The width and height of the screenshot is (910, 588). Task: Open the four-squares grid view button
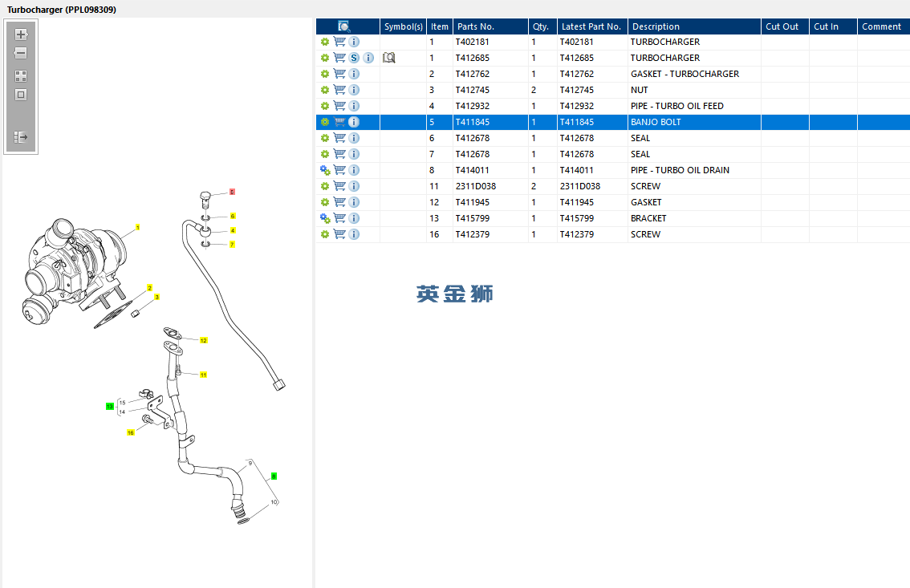[21, 76]
